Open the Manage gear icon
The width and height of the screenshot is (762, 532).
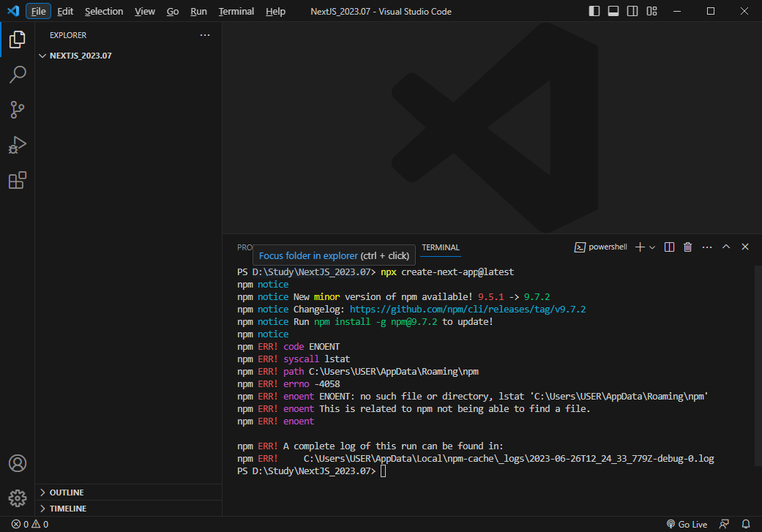click(x=18, y=498)
